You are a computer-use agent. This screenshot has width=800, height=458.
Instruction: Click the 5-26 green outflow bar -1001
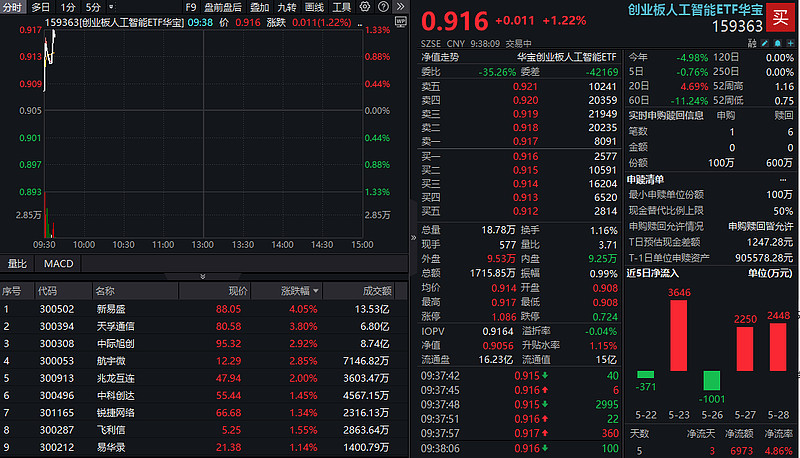point(711,380)
